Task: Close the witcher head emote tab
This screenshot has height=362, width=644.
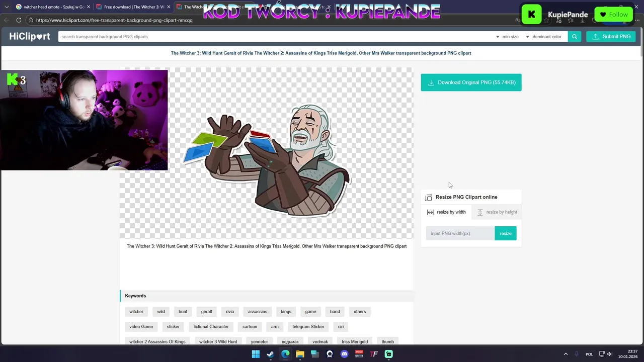Action: pyautogui.click(x=88, y=7)
